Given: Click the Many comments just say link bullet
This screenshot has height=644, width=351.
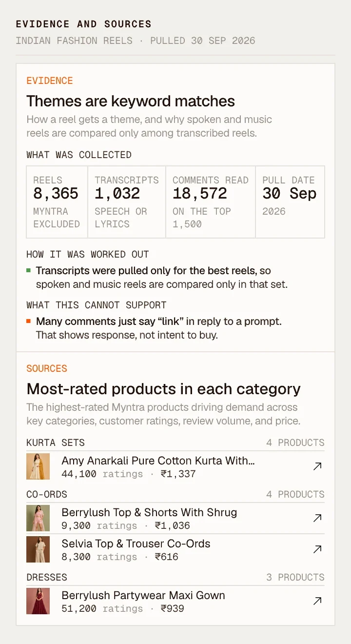Looking at the screenshot, I should pyautogui.click(x=159, y=328).
